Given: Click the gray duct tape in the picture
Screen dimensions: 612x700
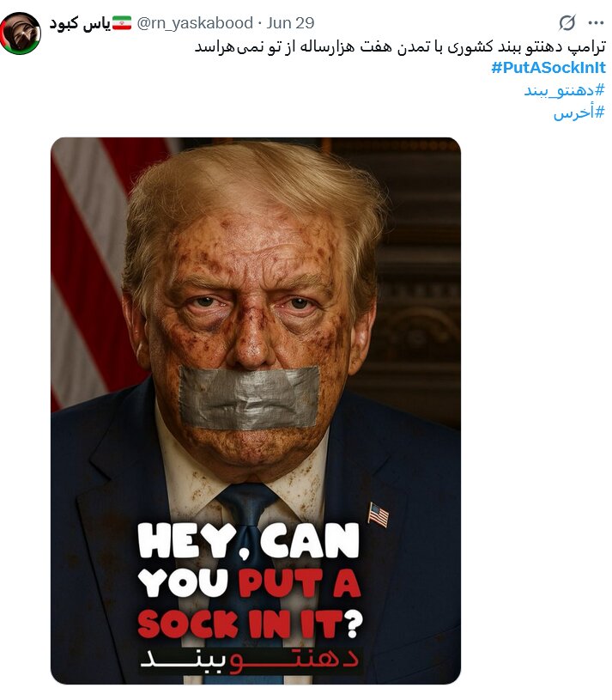Looking at the screenshot, I should (250, 398).
